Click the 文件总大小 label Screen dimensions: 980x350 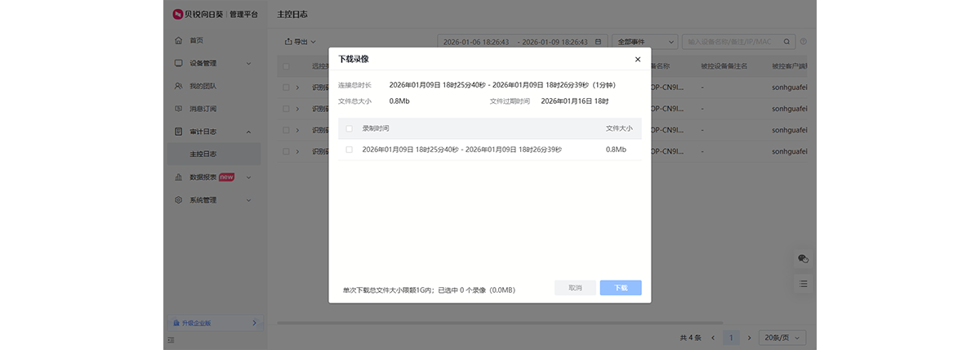pyautogui.click(x=354, y=101)
